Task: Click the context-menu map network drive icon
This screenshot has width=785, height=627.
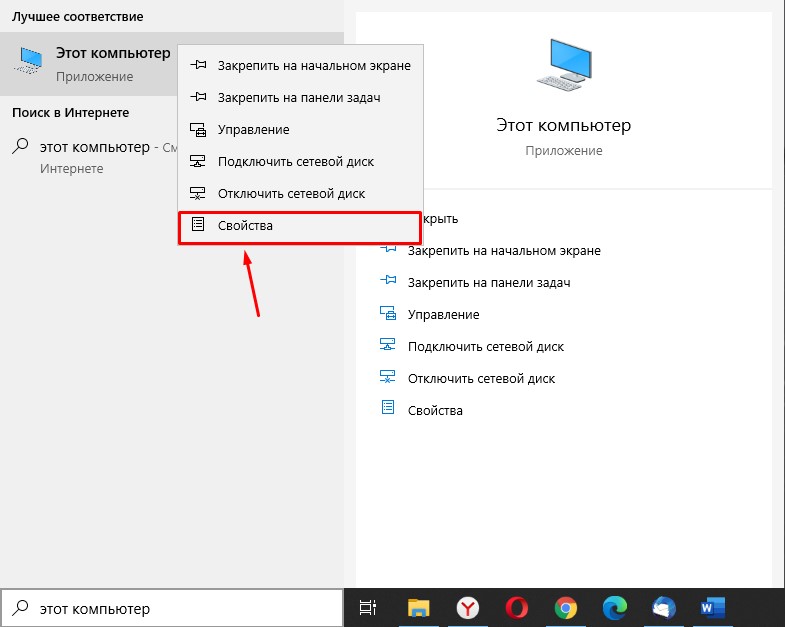Action: pyautogui.click(x=198, y=161)
